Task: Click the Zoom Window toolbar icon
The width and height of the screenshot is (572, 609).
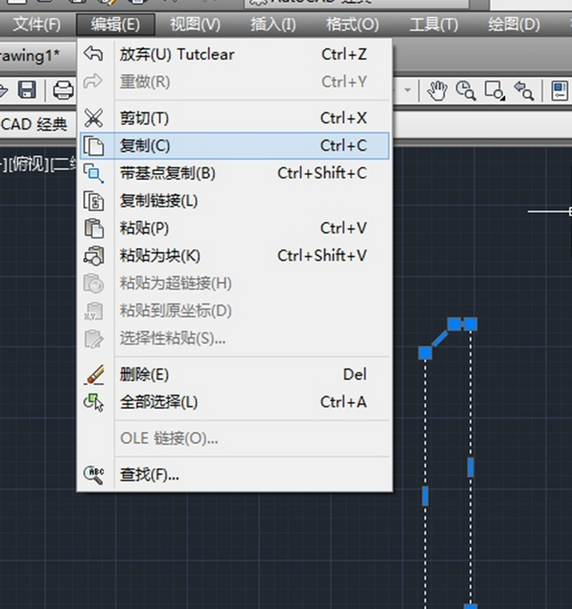Action: pyautogui.click(x=494, y=91)
